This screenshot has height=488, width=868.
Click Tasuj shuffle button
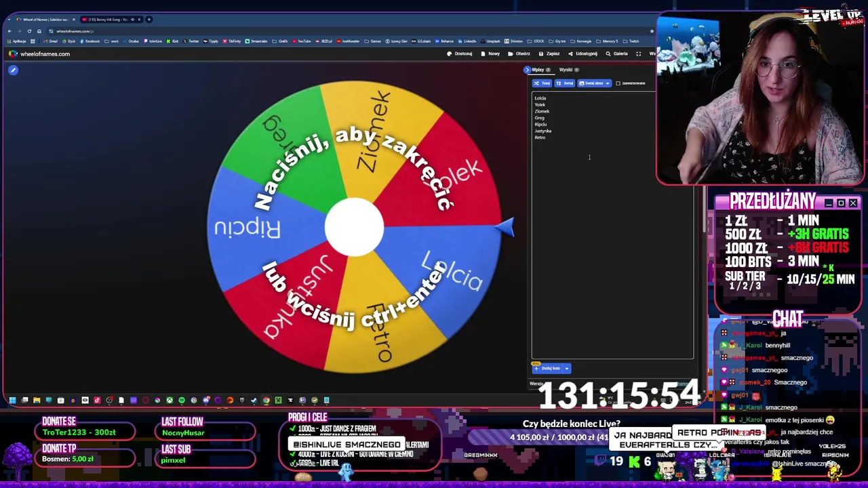tap(542, 83)
